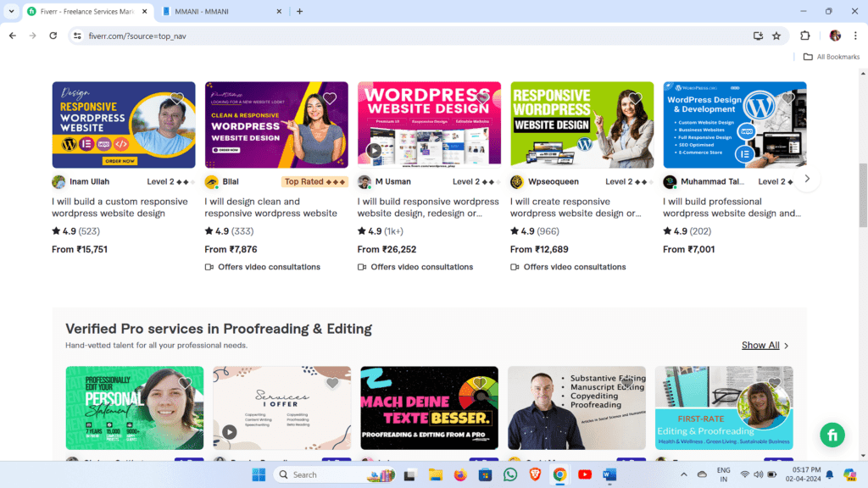
Task: Close the MMANI tab
Action: pyautogui.click(x=279, y=11)
